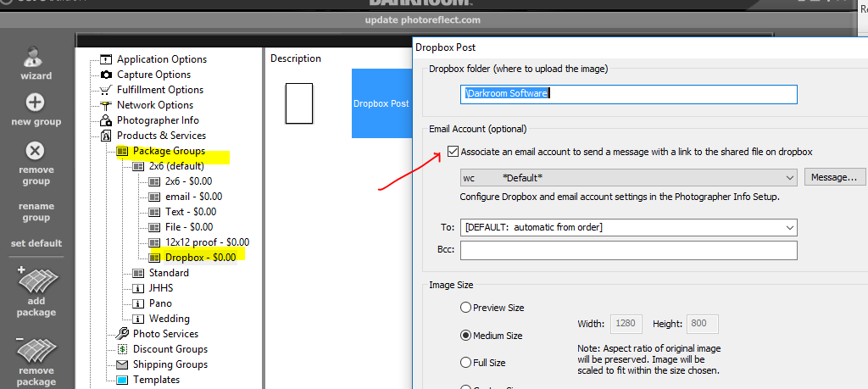Click the Dropbox folder input field
The image size is (868, 389).
[628, 94]
